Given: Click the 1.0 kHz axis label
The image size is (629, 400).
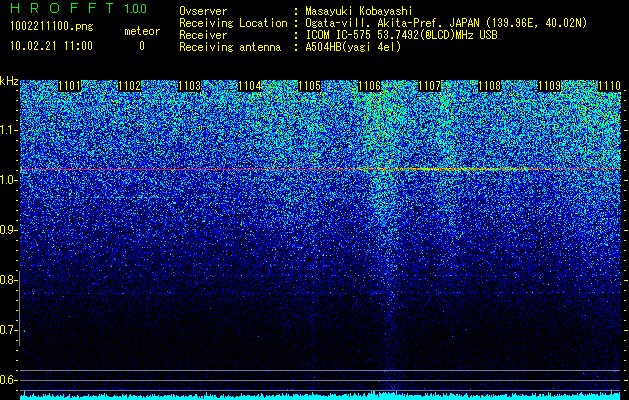Looking at the screenshot, I should 8,180.
